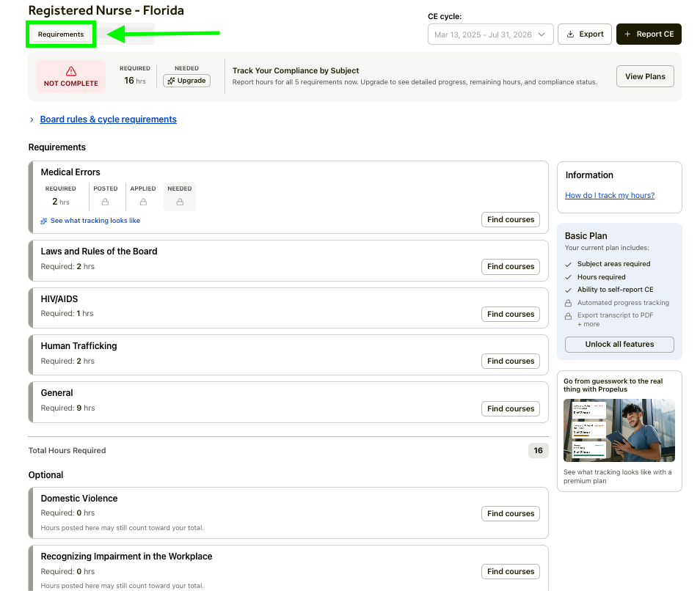This screenshot has width=700, height=591.
Task: Open 'See what tracking looks like' link
Action: coord(95,221)
